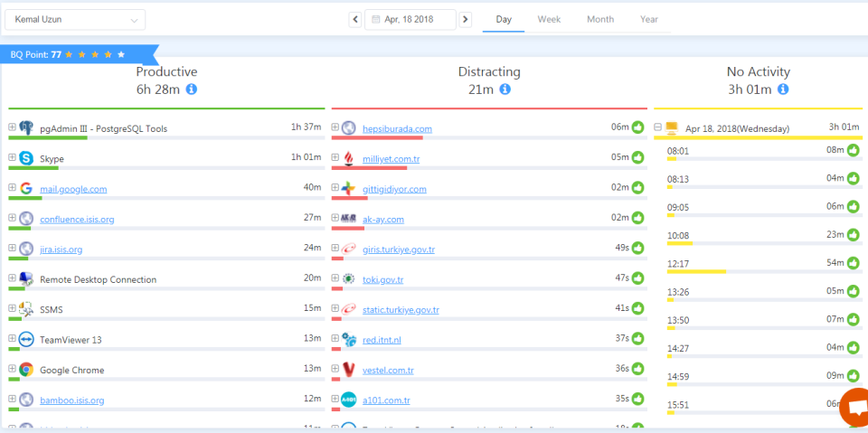Click the Remote Desktop Connection row label
This screenshot has width=868, height=433.
[98, 279]
